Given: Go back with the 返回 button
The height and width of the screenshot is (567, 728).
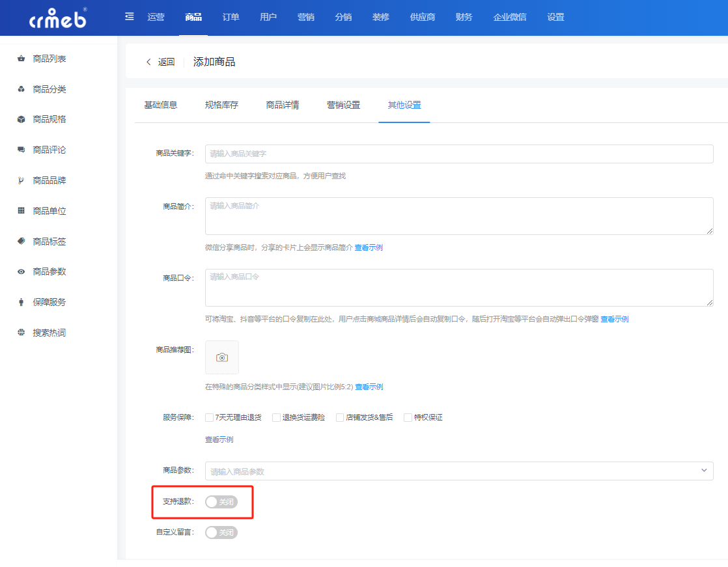Looking at the screenshot, I should click(x=161, y=62).
